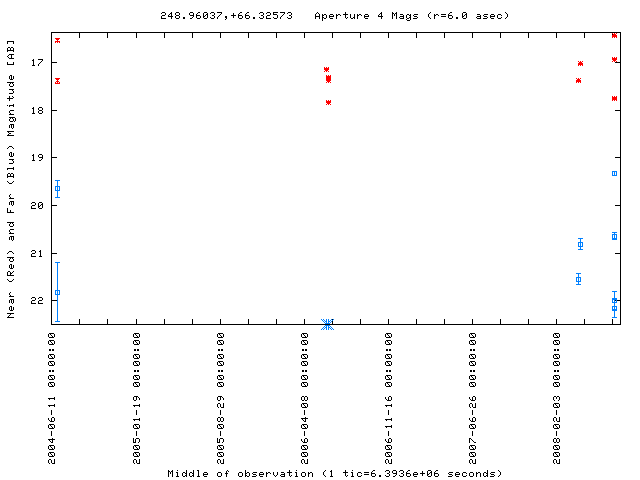This screenshot has height=480, width=640.
Task: Select the 2004 red point near magnitude 17.4
Action: click(58, 81)
